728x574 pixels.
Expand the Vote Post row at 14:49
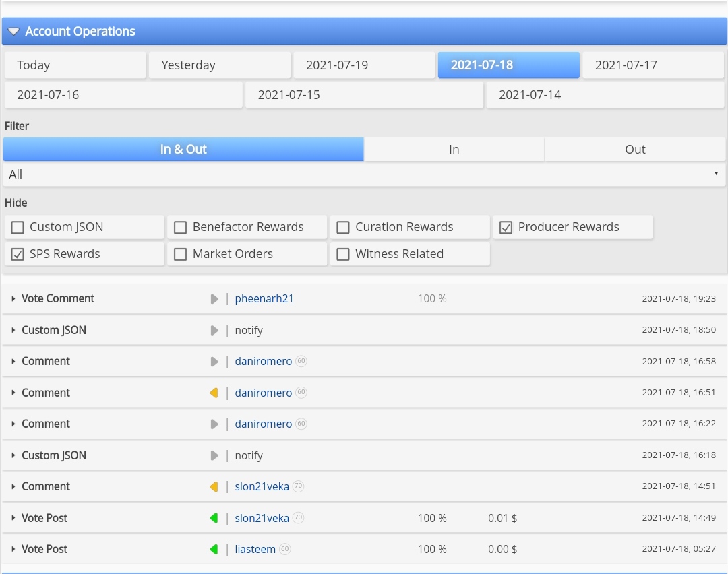13,518
